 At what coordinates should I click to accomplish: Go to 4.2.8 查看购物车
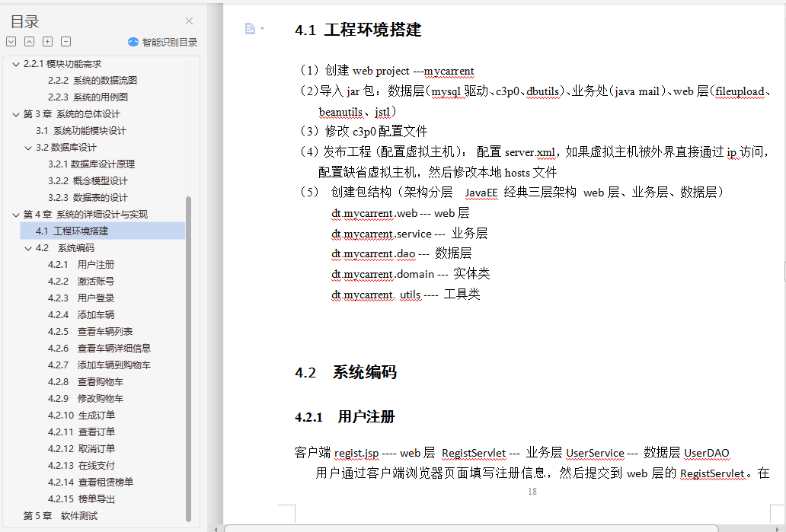(85, 382)
